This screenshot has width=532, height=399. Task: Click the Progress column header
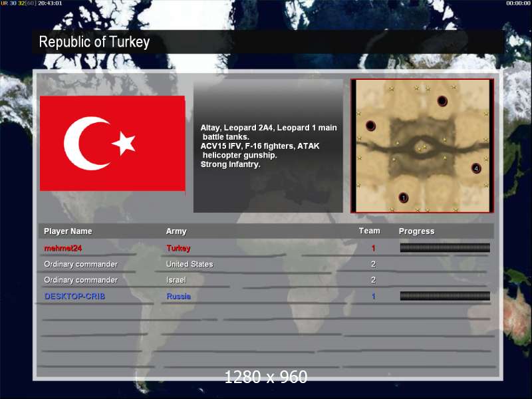(416, 231)
